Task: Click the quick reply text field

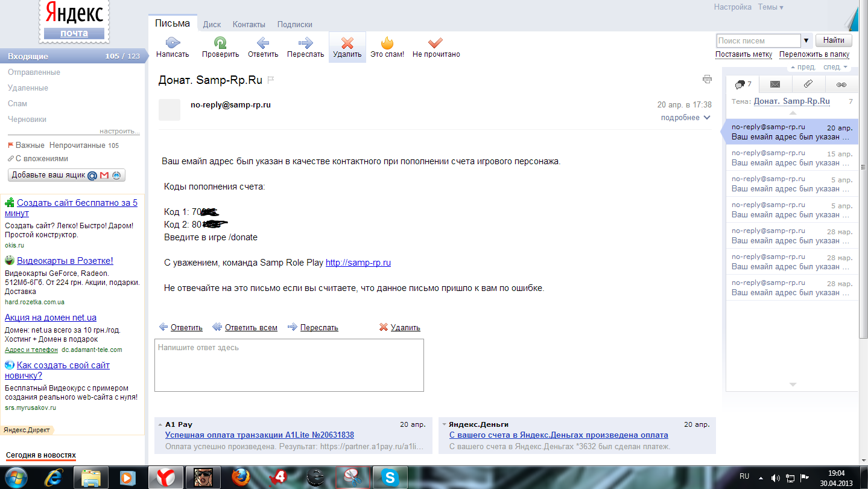Action: pyautogui.click(x=289, y=365)
